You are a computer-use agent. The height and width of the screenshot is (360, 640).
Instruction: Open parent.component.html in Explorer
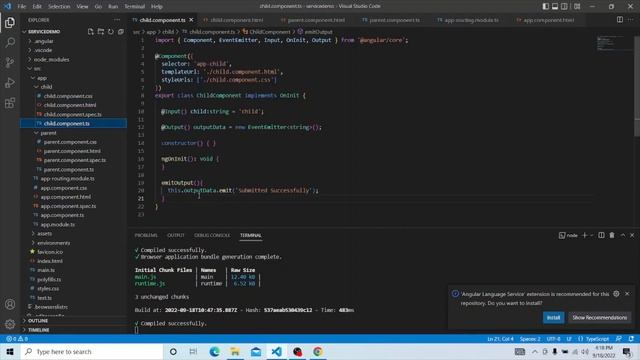click(73, 151)
